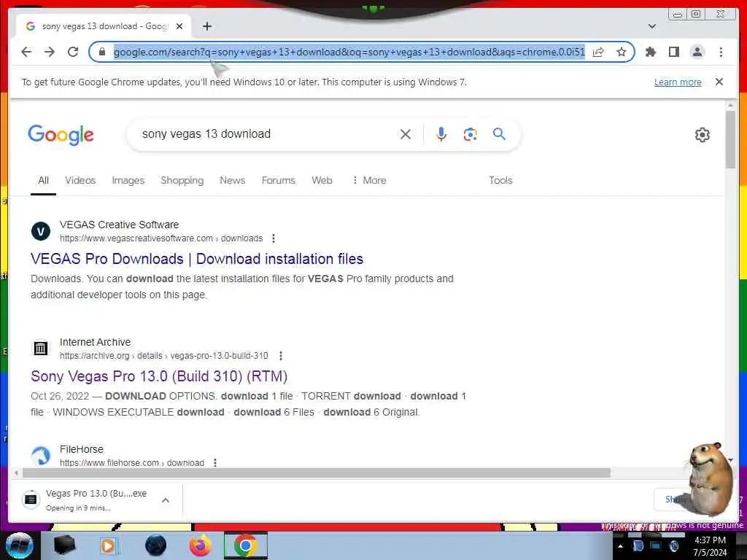
Task: Open the Windows Start orb
Action: (19, 545)
